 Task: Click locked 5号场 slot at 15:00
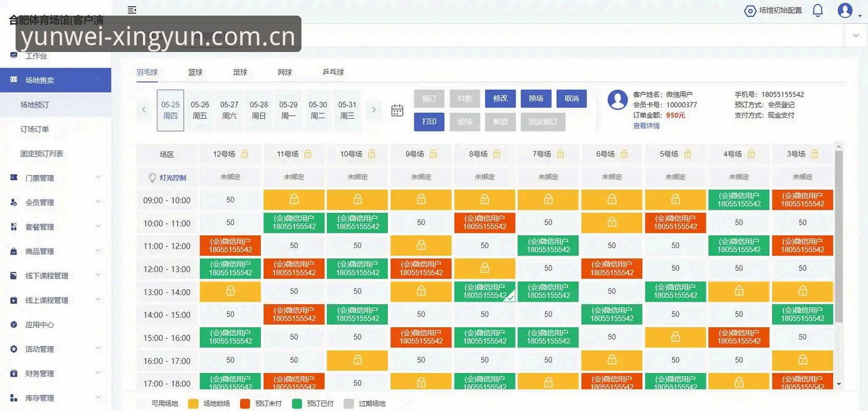675,337
